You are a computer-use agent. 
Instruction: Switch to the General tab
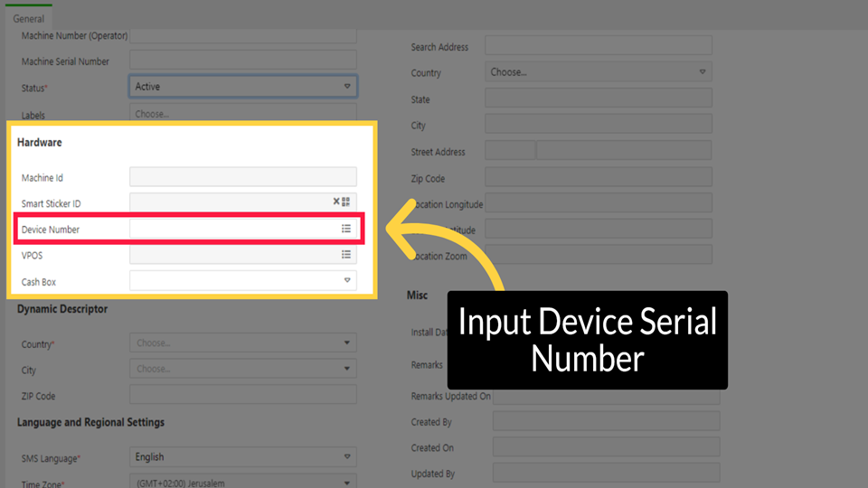(28, 19)
